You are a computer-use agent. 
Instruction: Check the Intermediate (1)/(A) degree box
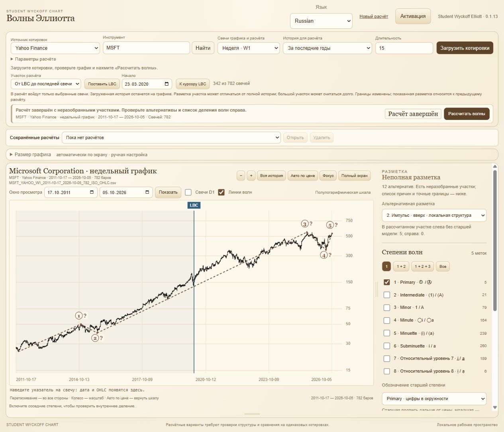coord(386,295)
